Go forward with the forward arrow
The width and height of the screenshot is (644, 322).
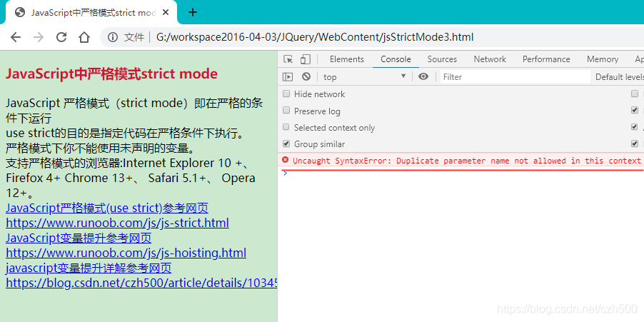tap(39, 37)
